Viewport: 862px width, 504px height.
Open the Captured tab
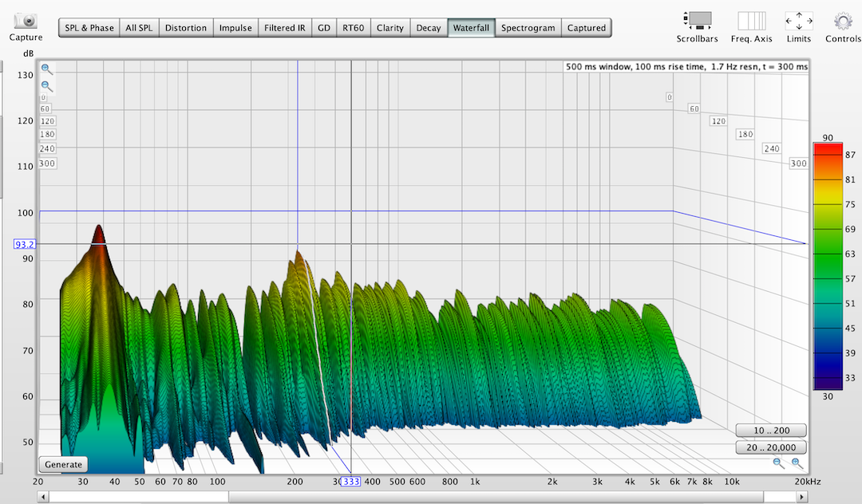point(586,28)
